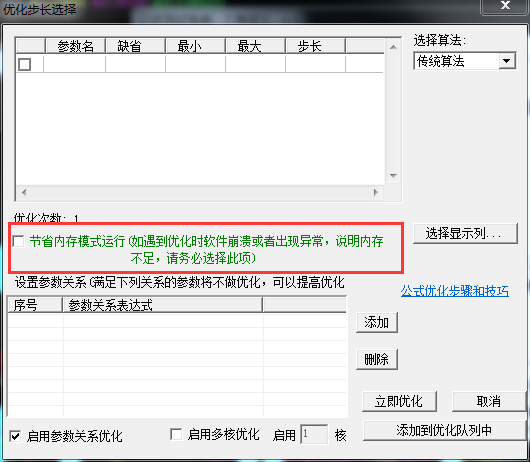The width and height of the screenshot is (530, 462).
Task: Enable 启用多核优化 checkbox
Action: [176, 434]
